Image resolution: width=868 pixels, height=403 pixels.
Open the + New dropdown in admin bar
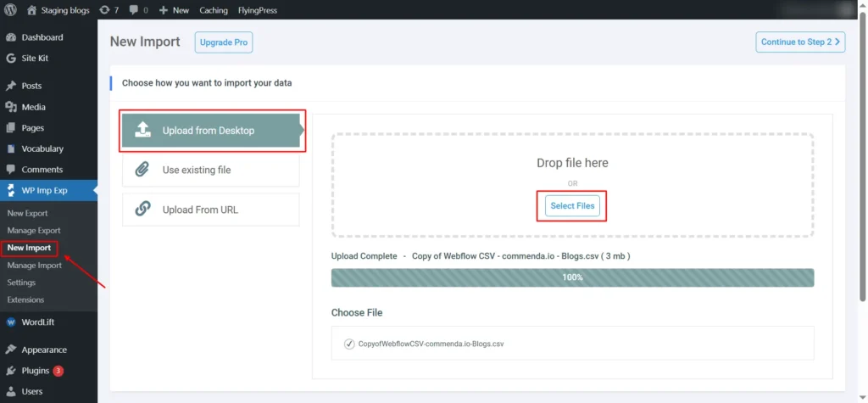coord(174,10)
